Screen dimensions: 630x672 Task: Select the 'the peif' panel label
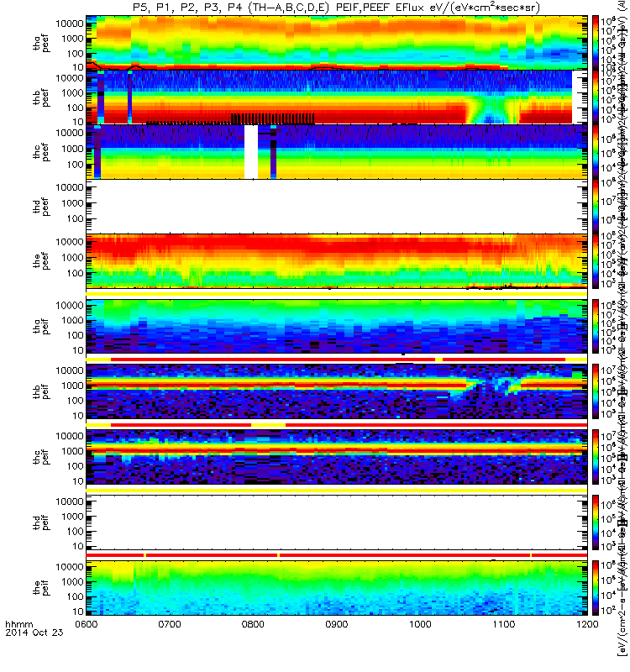click(x=41, y=587)
